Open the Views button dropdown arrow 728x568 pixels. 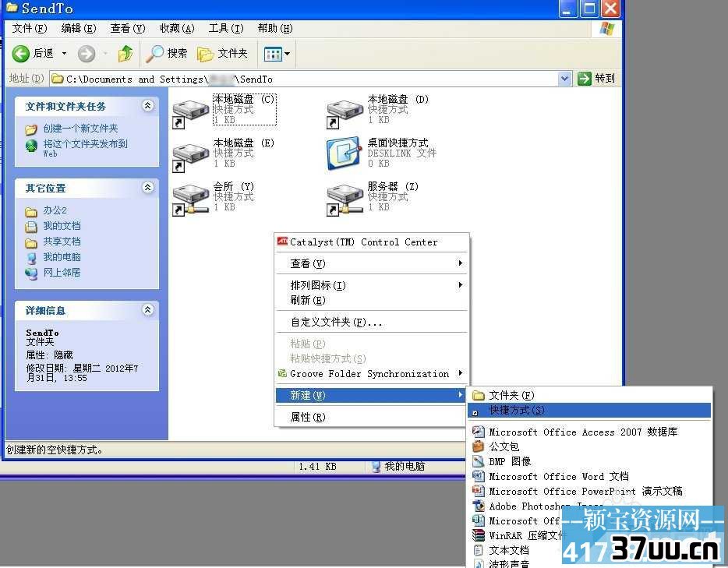coord(288,55)
